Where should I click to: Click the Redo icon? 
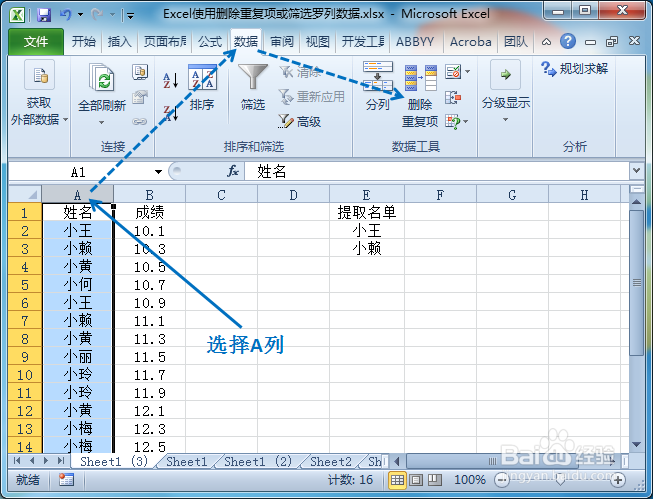[97, 15]
